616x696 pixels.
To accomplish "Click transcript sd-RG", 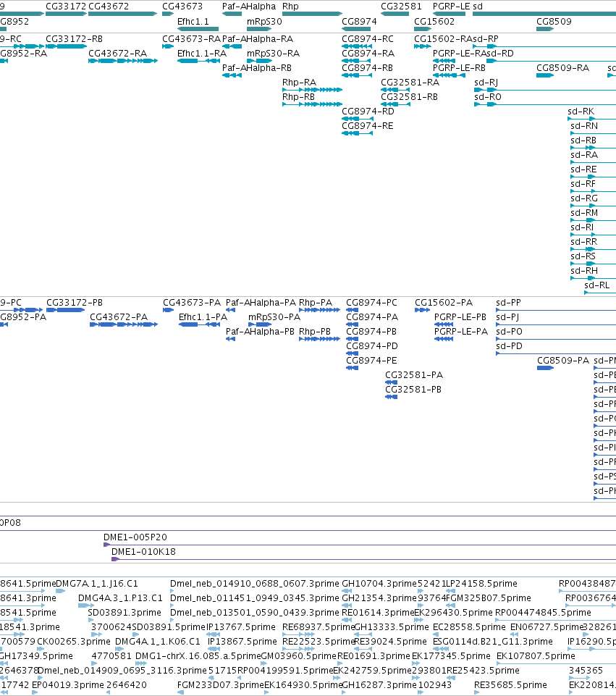I will pyautogui.click(x=584, y=198).
